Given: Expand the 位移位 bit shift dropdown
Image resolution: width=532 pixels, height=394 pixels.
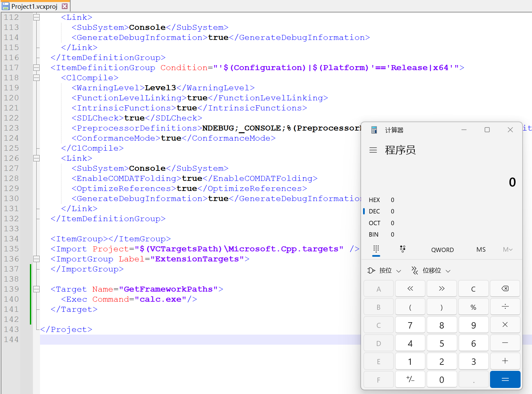Looking at the screenshot, I should [431, 270].
